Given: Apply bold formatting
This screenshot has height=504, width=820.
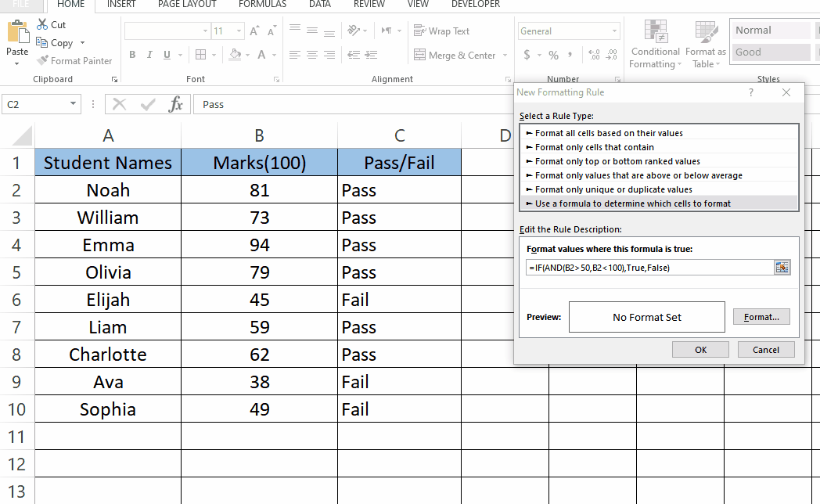Looking at the screenshot, I should [x=131, y=55].
